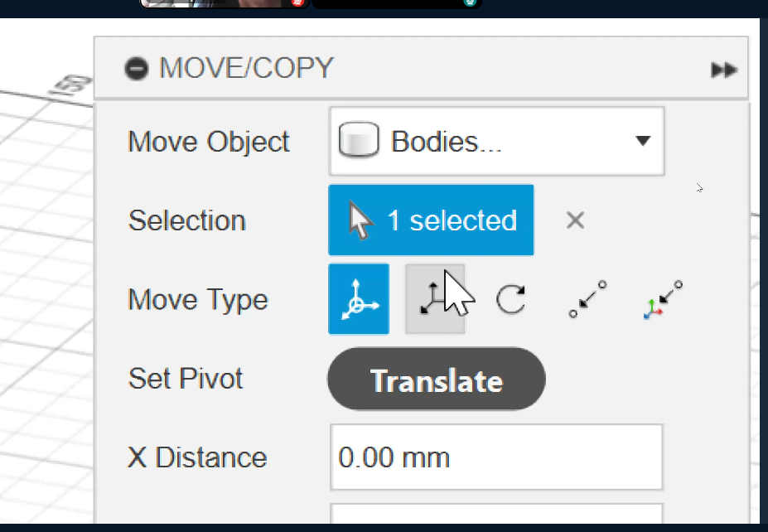This screenshot has height=532, width=768.
Task: Choose the Point to Position move icon
Action: (663, 299)
